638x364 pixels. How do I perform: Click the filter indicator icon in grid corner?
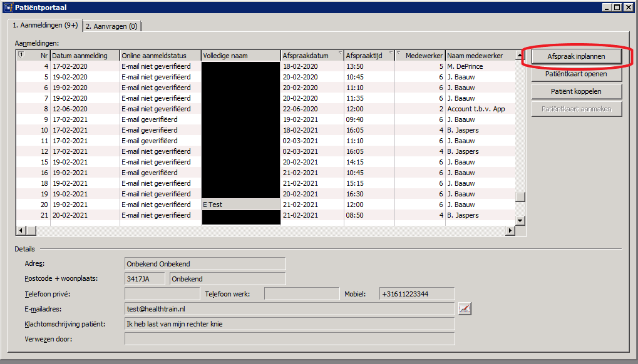click(x=21, y=56)
